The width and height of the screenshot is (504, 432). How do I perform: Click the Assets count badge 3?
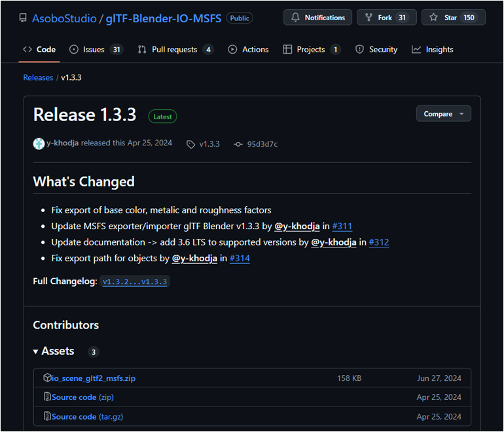point(94,352)
